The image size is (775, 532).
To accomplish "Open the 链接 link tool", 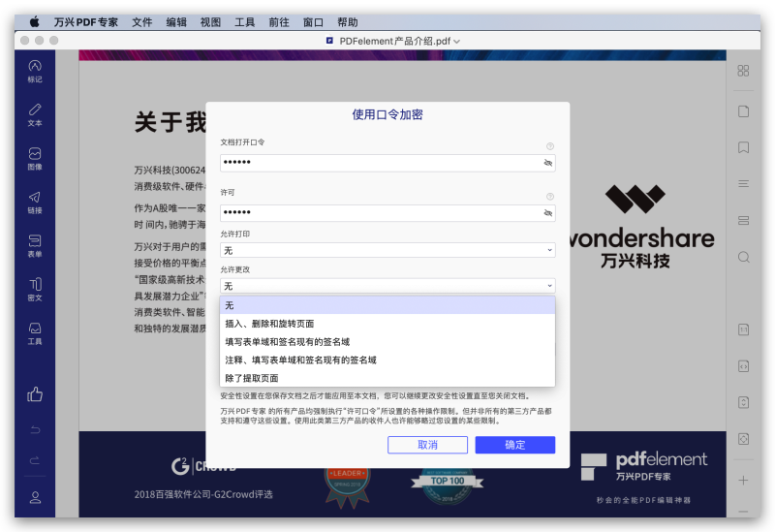I will click(35, 203).
